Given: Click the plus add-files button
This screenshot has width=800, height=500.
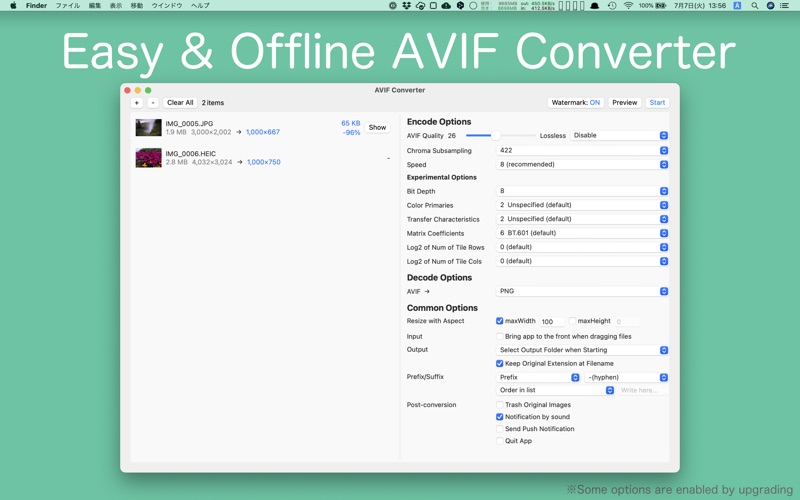Looking at the screenshot, I should (x=137, y=103).
